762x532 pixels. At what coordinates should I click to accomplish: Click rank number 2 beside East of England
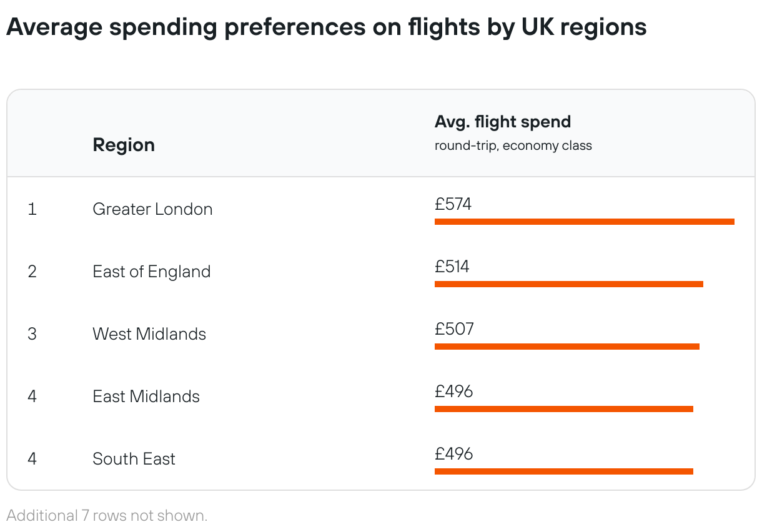pos(32,272)
